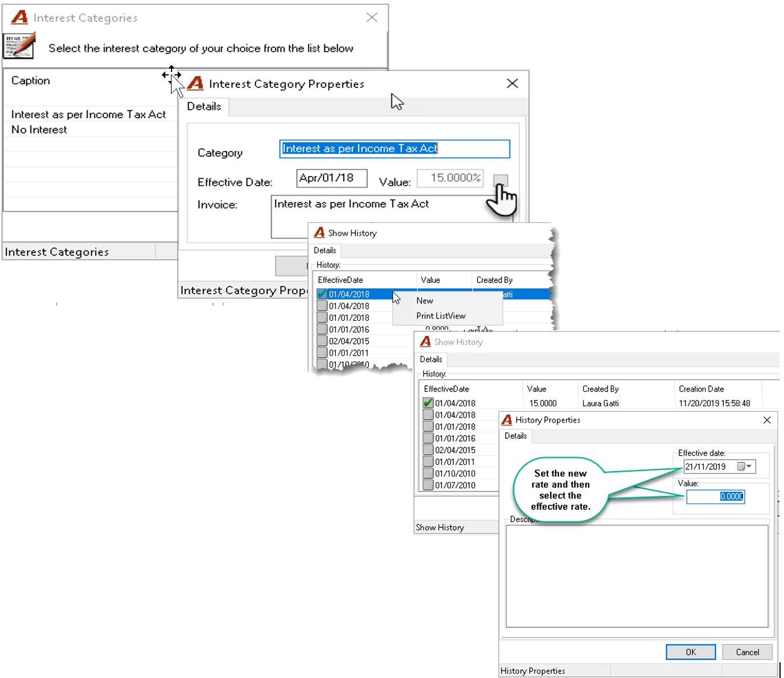Click the small grey history button beside Value 15.0000%

500,180
